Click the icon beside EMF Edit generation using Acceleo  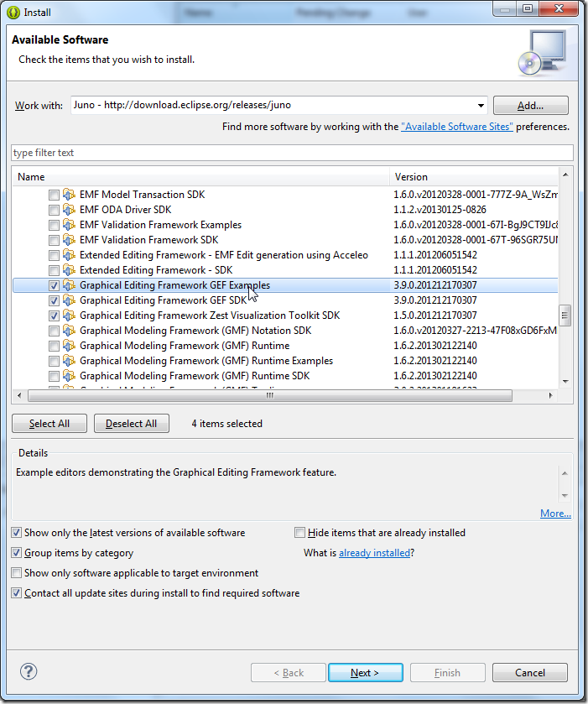coord(69,255)
